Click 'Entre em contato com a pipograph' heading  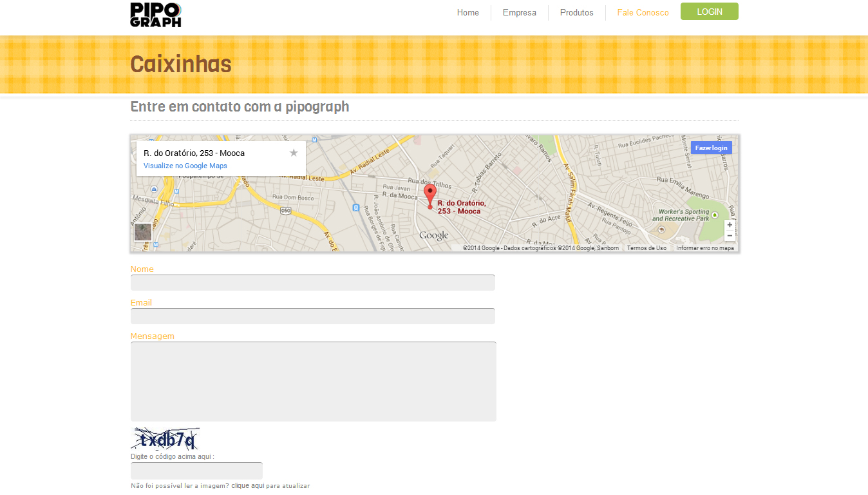pyautogui.click(x=240, y=106)
